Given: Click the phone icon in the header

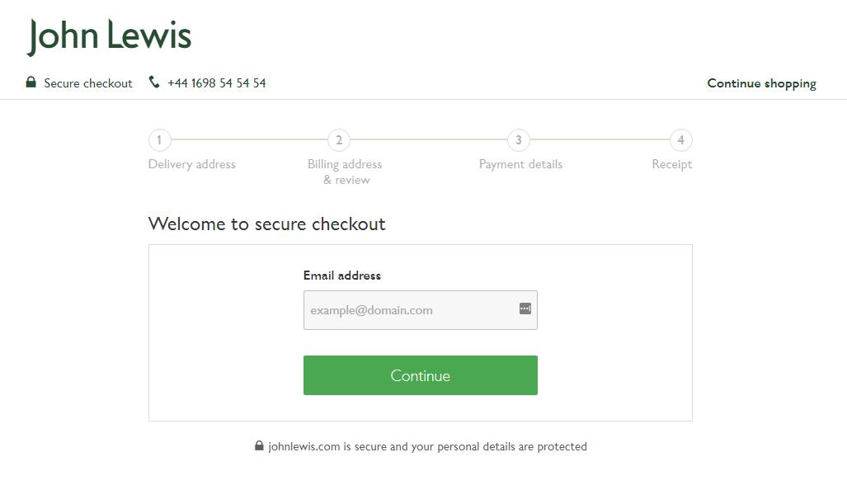Looking at the screenshot, I should click(x=153, y=82).
